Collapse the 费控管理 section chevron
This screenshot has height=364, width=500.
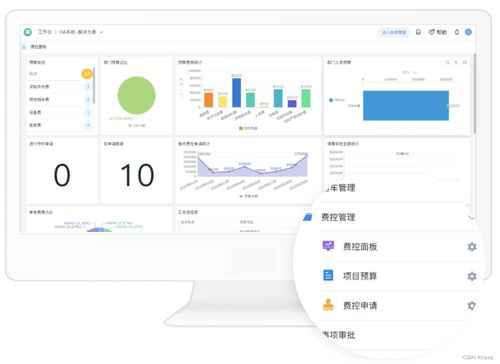click(471, 218)
